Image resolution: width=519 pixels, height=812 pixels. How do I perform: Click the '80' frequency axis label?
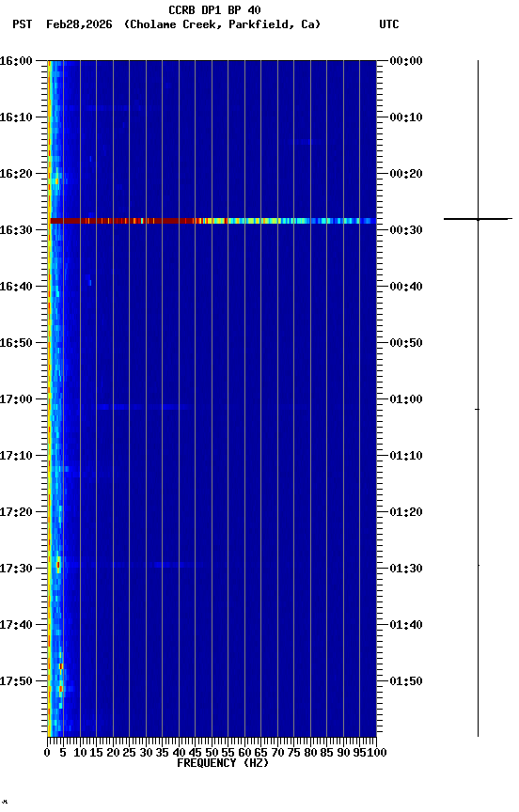310,753
